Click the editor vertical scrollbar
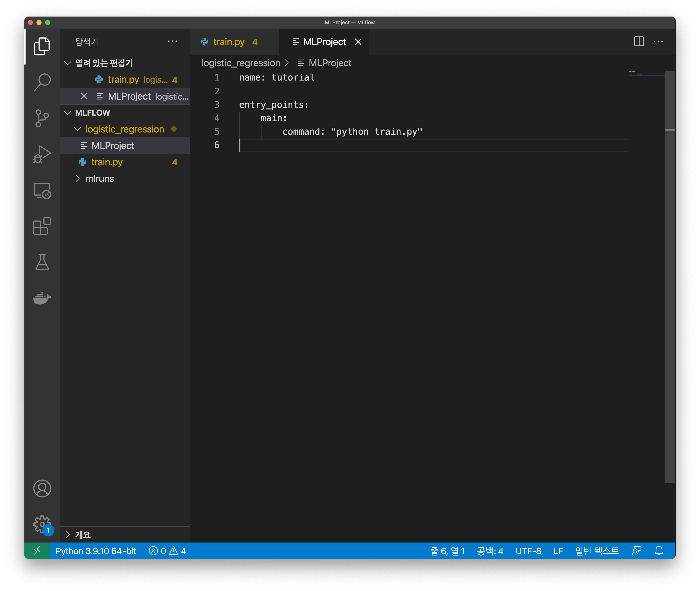700x591 pixels. pyautogui.click(x=670, y=268)
